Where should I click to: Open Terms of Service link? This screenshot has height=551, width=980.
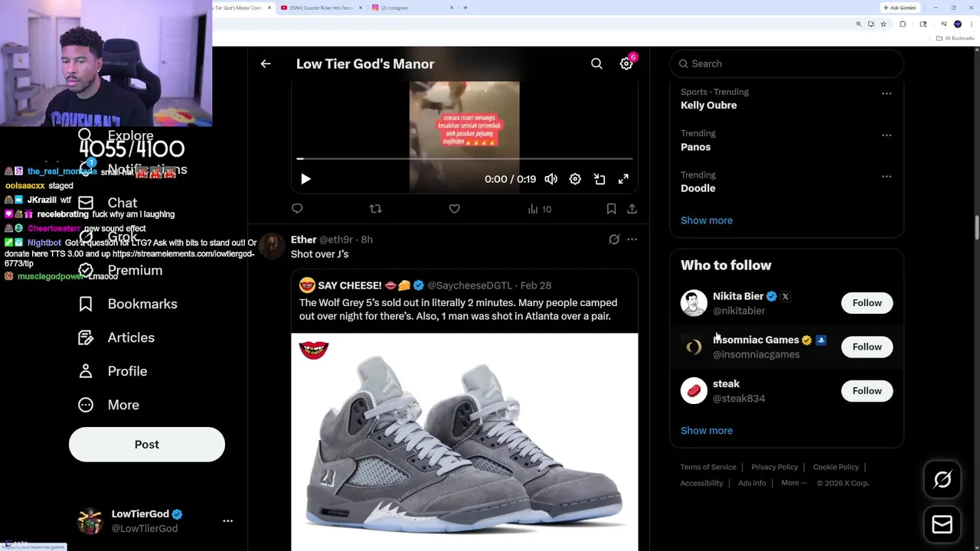[708, 467]
